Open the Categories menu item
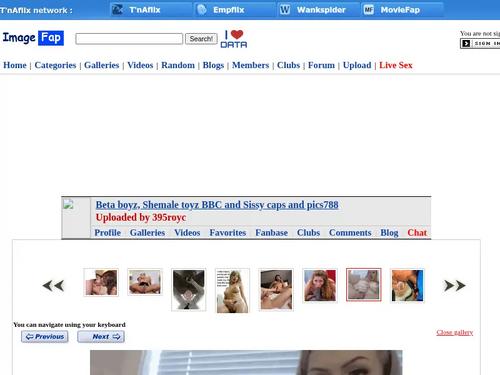This screenshot has width=500, height=375. coord(55,65)
